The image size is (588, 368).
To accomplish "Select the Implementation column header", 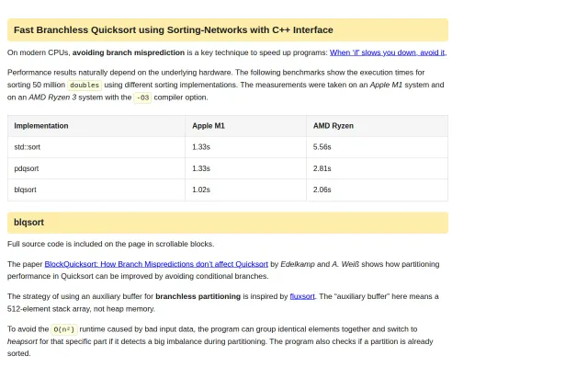I will pos(41,126).
